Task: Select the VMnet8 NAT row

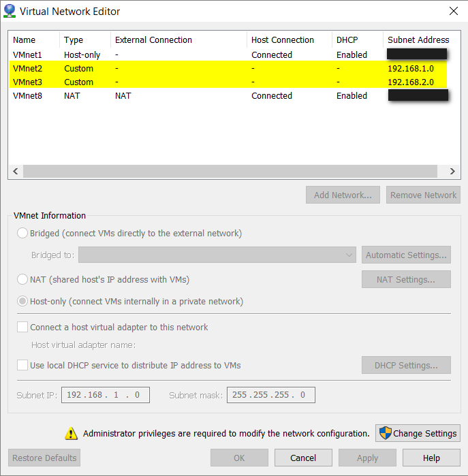Action: coord(228,95)
